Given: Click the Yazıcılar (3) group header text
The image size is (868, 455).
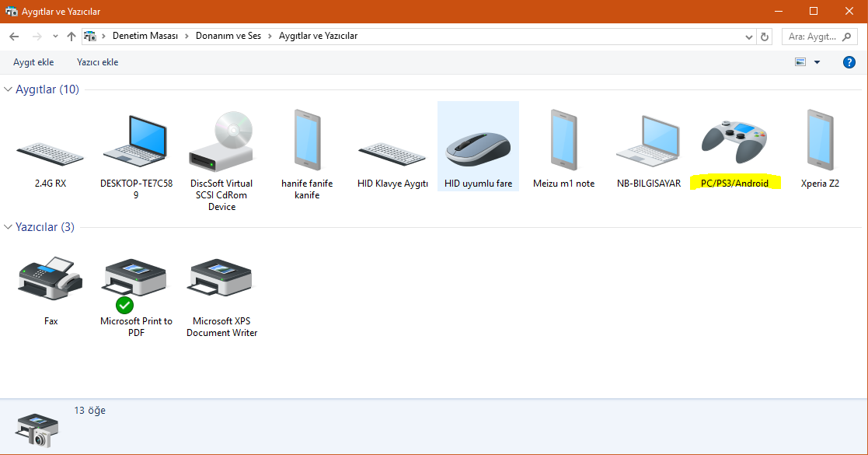Looking at the screenshot, I should tap(45, 226).
